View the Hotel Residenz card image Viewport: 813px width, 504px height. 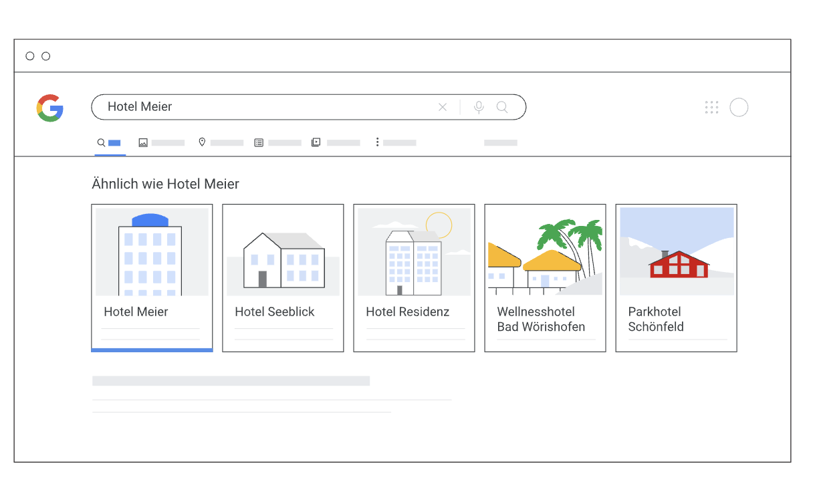coord(414,251)
